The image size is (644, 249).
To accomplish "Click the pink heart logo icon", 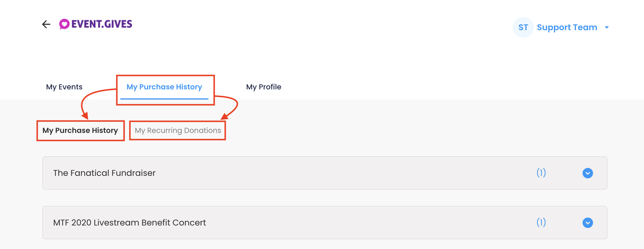I will pyautogui.click(x=64, y=24).
